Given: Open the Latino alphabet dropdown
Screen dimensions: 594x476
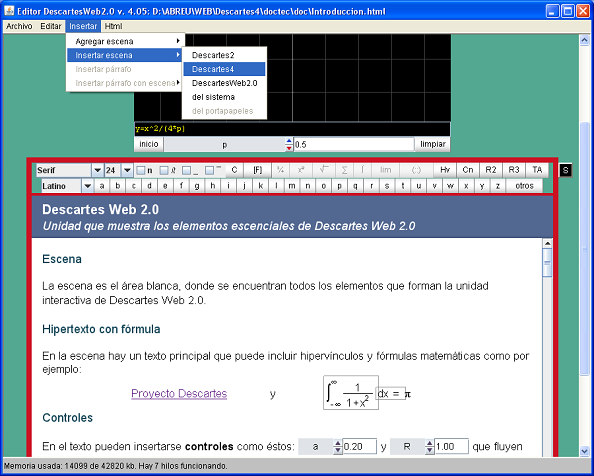Looking at the screenshot, I should [x=88, y=186].
